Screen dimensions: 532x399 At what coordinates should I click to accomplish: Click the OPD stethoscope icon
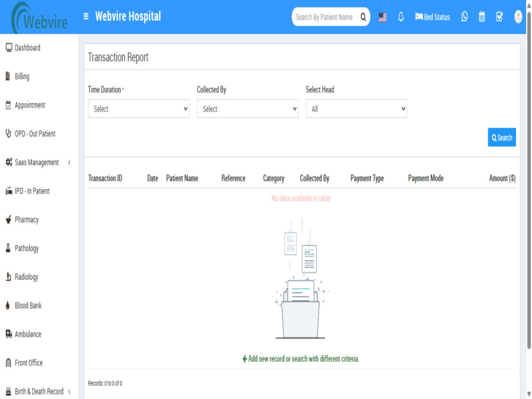[8, 134]
